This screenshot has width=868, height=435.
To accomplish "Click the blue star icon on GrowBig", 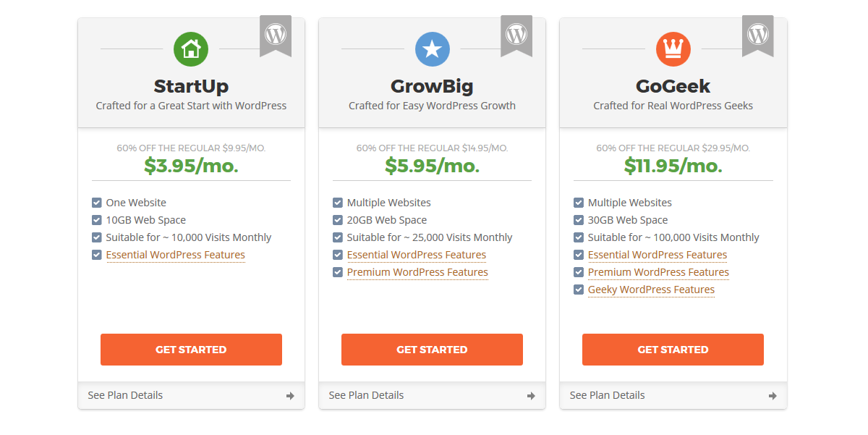I will [432, 49].
